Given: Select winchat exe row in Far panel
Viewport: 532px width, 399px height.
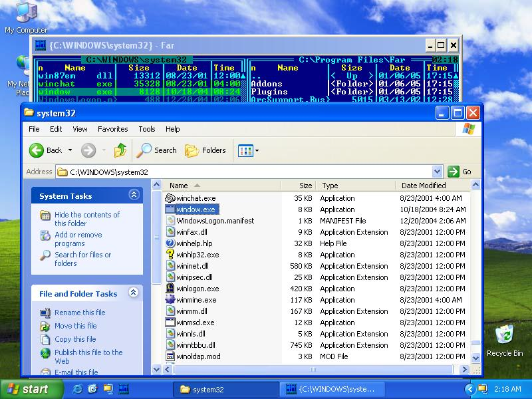Looking at the screenshot, I should tap(139, 84).
